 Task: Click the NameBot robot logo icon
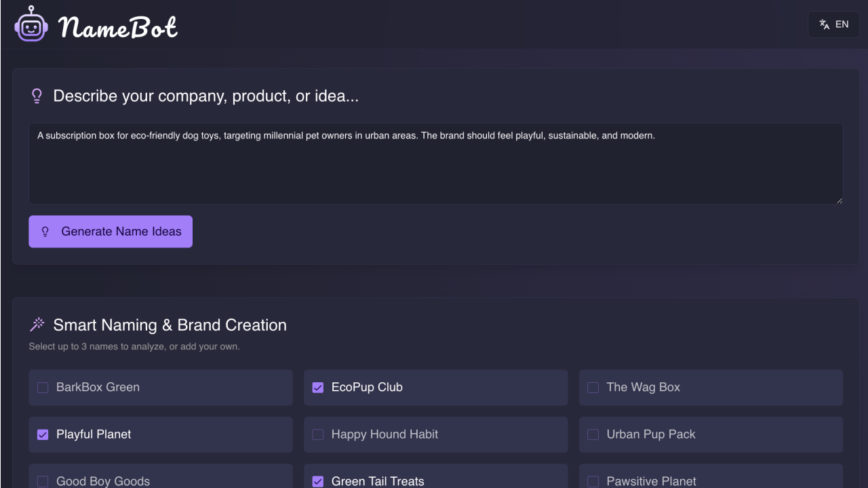[x=31, y=24]
